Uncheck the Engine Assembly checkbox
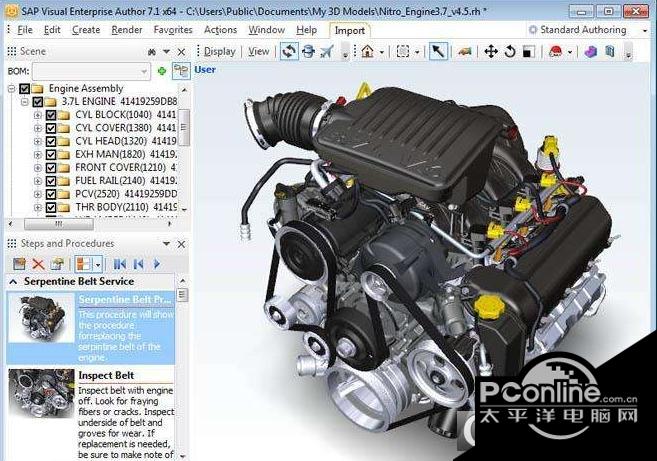Viewport: 657px width, 461px height. pos(24,88)
